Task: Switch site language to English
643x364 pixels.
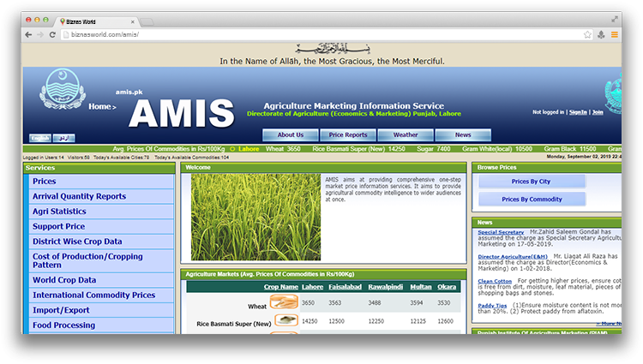Action: pos(40,138)
